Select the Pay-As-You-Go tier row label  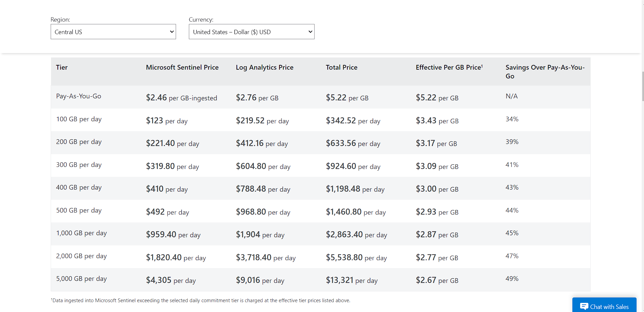[x=79, y=96]
